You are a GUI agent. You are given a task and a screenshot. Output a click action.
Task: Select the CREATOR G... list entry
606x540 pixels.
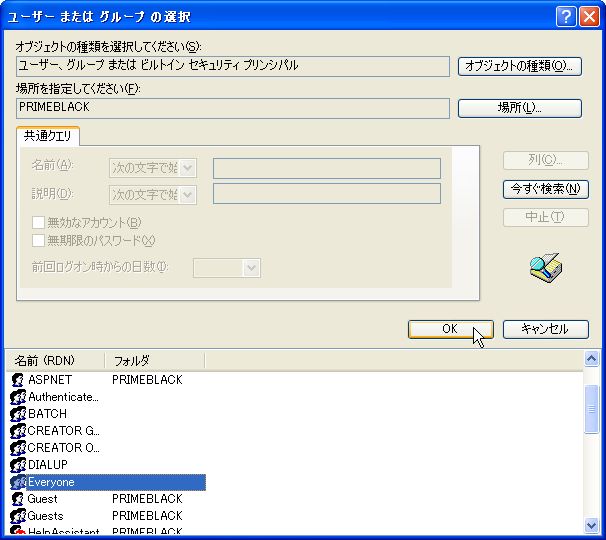pos(63,431)
